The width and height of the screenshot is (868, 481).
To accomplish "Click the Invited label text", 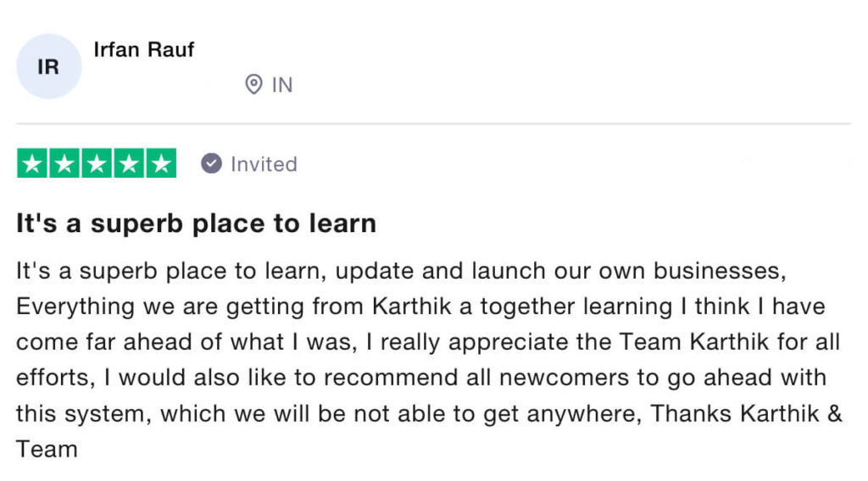I will tap(264, 163).
